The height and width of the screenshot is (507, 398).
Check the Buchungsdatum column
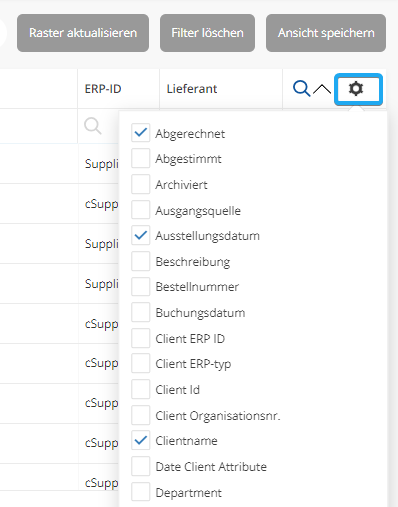(140, 312)
